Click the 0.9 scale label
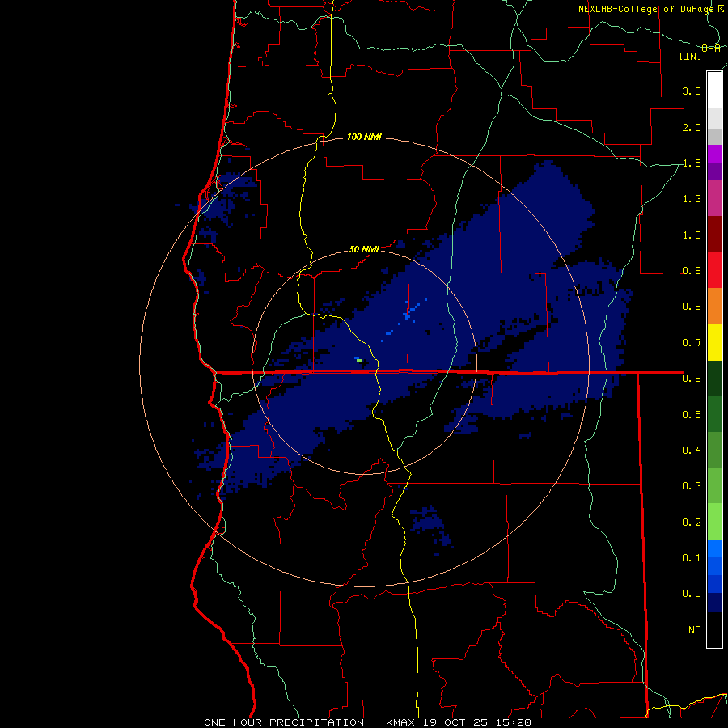The width and height of the screenshot is (728, 728). pyautogui.click(x=692, y=271)
